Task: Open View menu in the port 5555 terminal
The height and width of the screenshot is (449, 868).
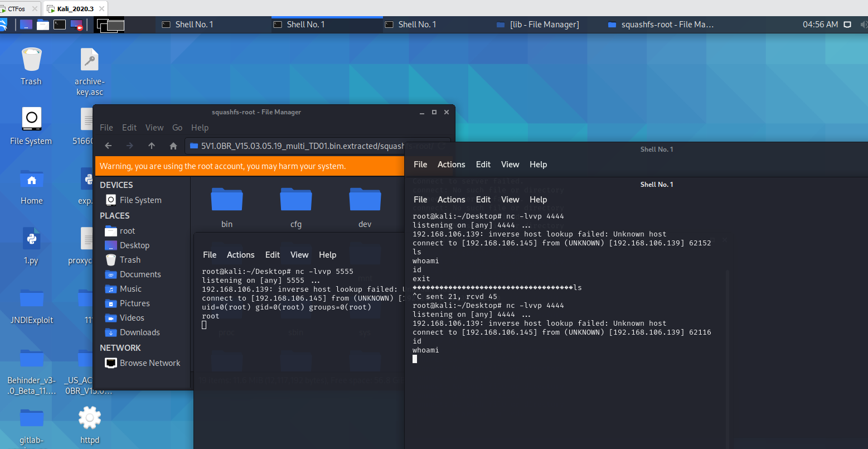Action: 299,255
